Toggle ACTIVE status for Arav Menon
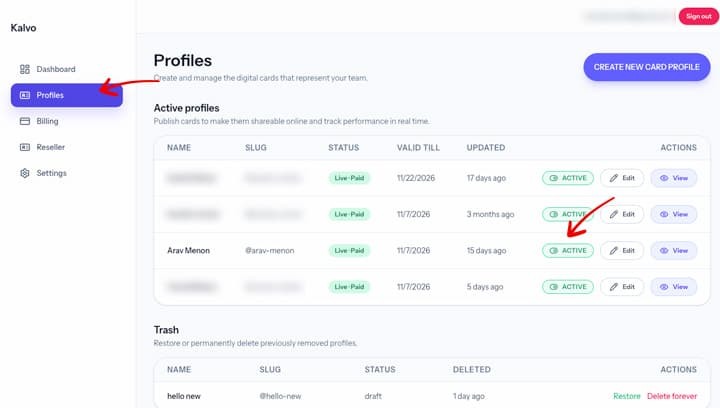This screenshot has height=408, width=720. (568, 251)
